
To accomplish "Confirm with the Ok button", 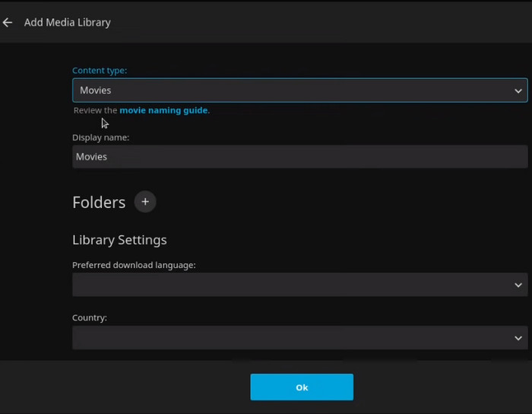I will [302, 387].
